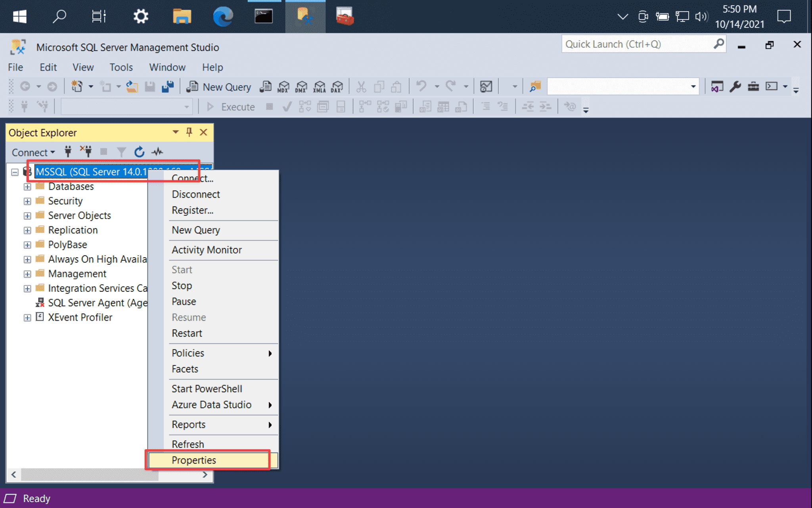The height and width of the screenshot is (508, 812).
Task: Select Integration Services Catalogs tree item
Action: [x=98, y=288]
